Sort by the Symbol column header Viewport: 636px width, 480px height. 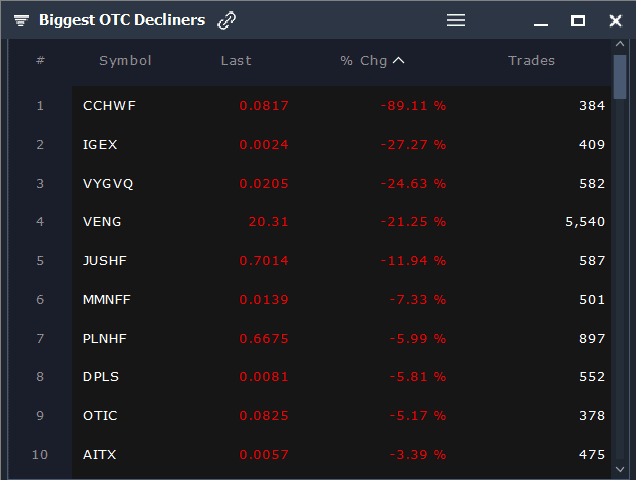tap(125, 61)
